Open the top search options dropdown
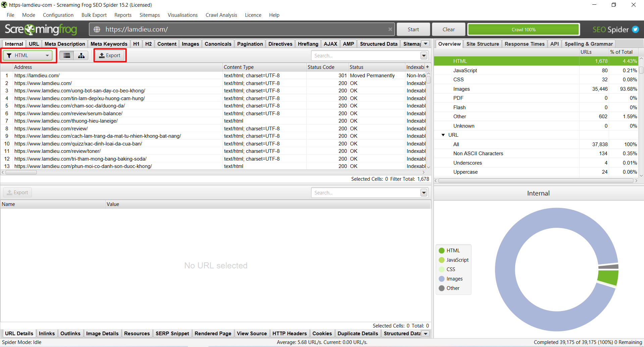 [x=424, y=55]
